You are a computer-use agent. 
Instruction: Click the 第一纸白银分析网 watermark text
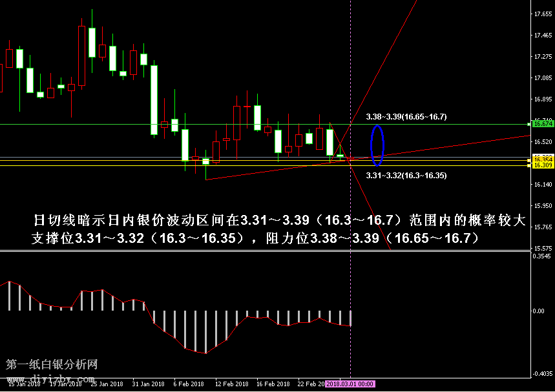click(x=52, y=364)
